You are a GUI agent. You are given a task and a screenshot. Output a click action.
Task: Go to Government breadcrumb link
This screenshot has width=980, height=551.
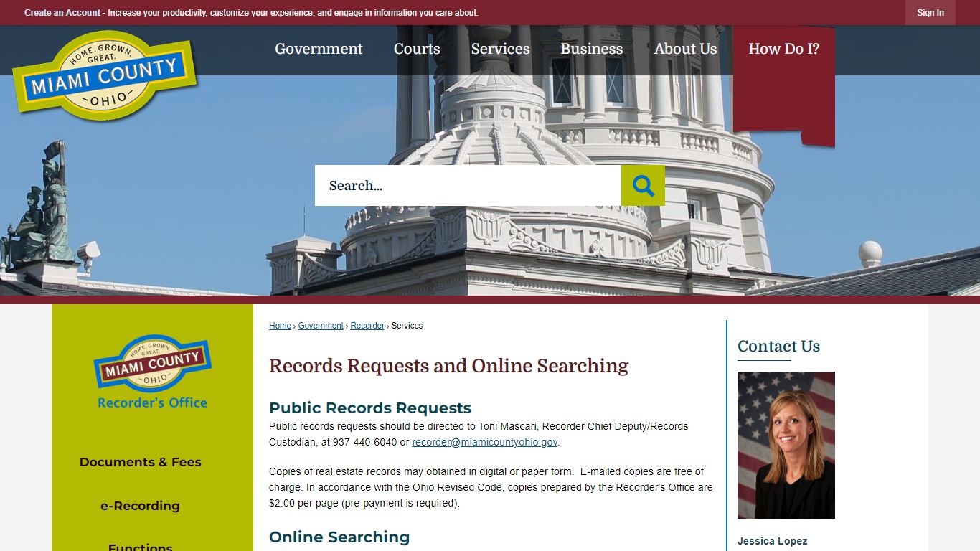(321, 326)
